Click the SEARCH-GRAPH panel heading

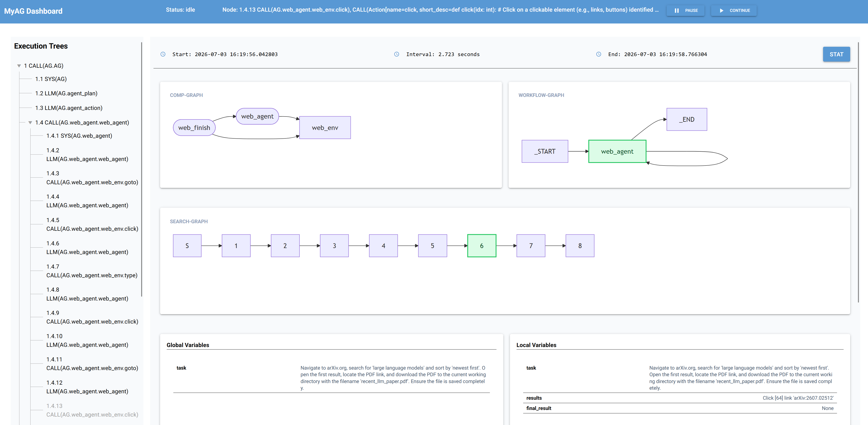coord(189,222)
